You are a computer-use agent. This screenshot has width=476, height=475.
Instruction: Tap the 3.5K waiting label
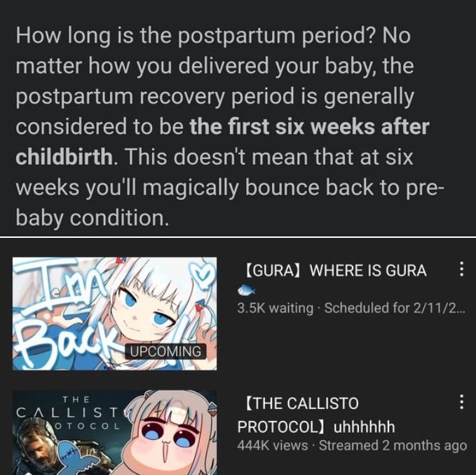pyautogui.click(x=276, y=308)
